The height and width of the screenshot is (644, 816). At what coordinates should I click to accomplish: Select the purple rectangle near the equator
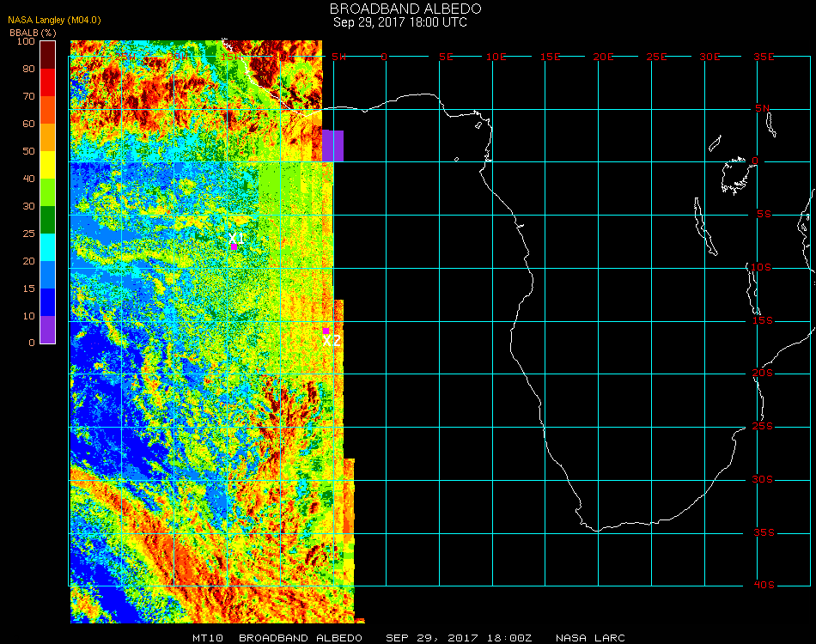pyautogui.click(x=332, y=145)
